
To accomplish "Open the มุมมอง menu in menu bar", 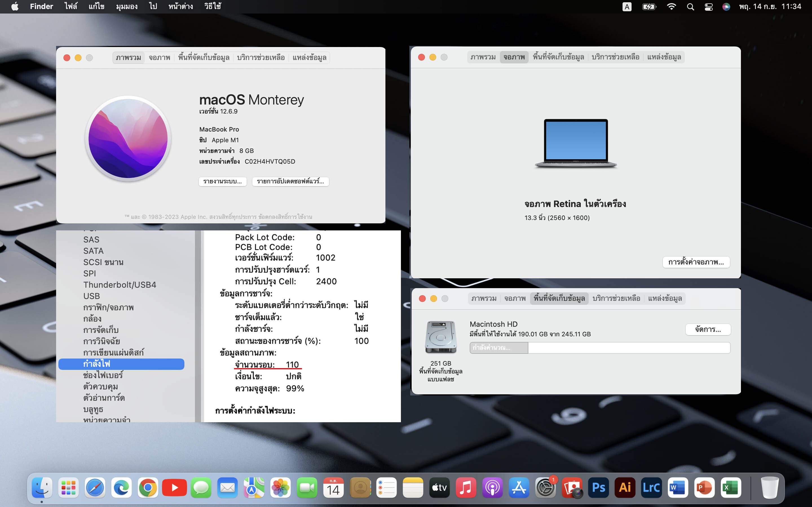I will click(x=127, y=7).
